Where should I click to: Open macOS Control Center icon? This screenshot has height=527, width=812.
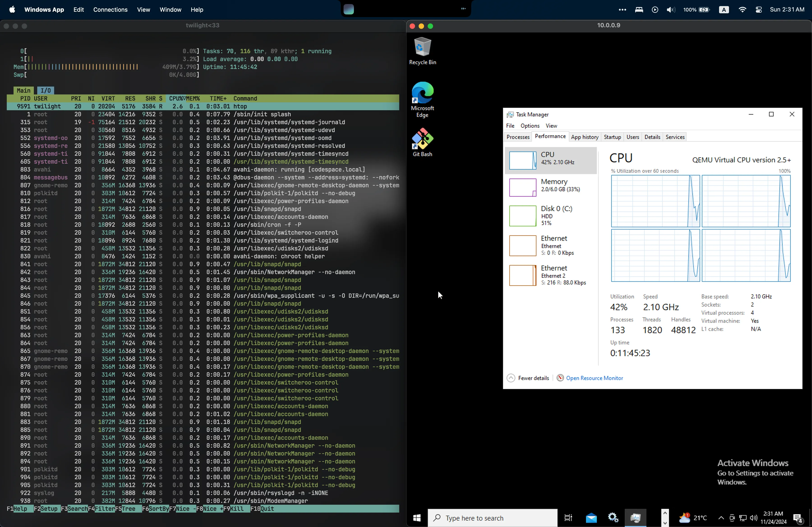coord(759,9)
